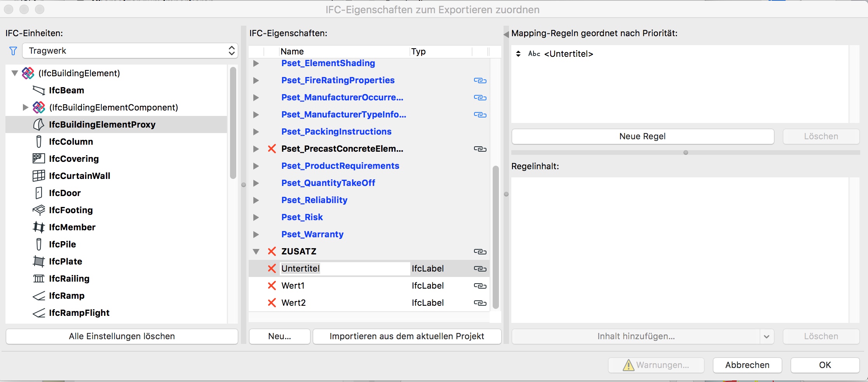
Task: Expand the IfcBuildingElementComponent tree node
Action: coord(26,107)
